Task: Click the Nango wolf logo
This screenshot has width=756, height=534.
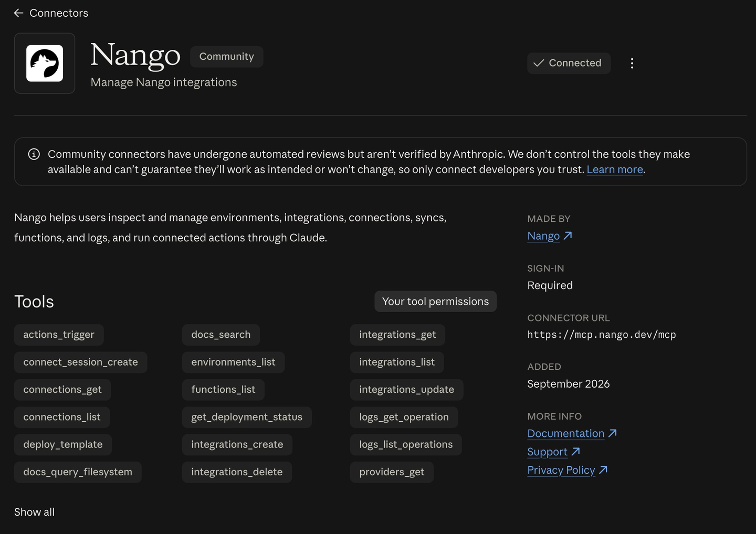Action: coord(45,63)
